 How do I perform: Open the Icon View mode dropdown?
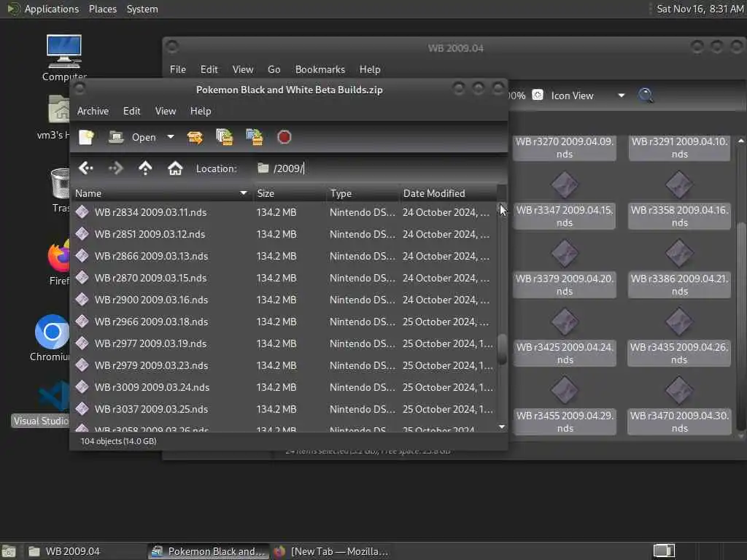click(588, 96)
